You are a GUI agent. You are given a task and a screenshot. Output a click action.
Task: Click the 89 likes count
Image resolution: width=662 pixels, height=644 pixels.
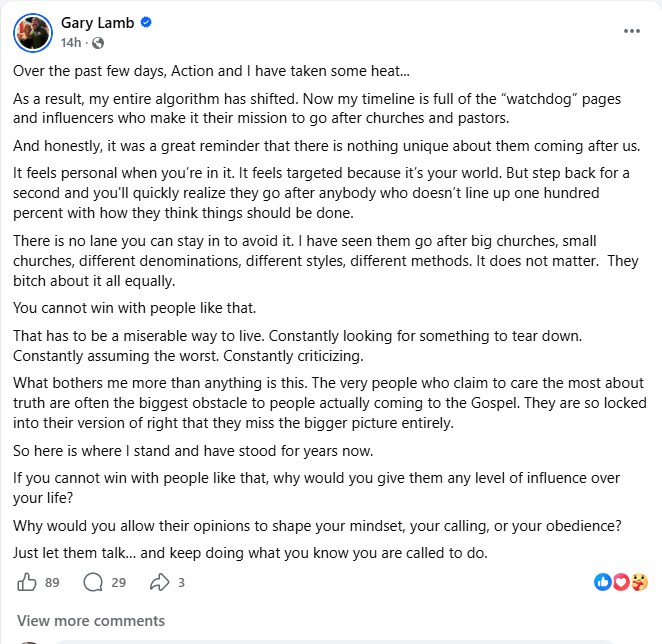click(52, 582)
